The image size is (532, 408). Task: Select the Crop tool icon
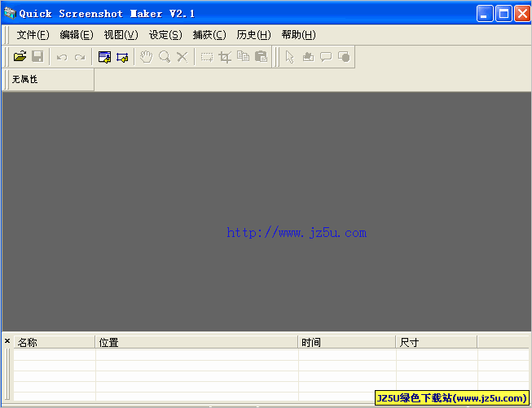tap(225, 57)
